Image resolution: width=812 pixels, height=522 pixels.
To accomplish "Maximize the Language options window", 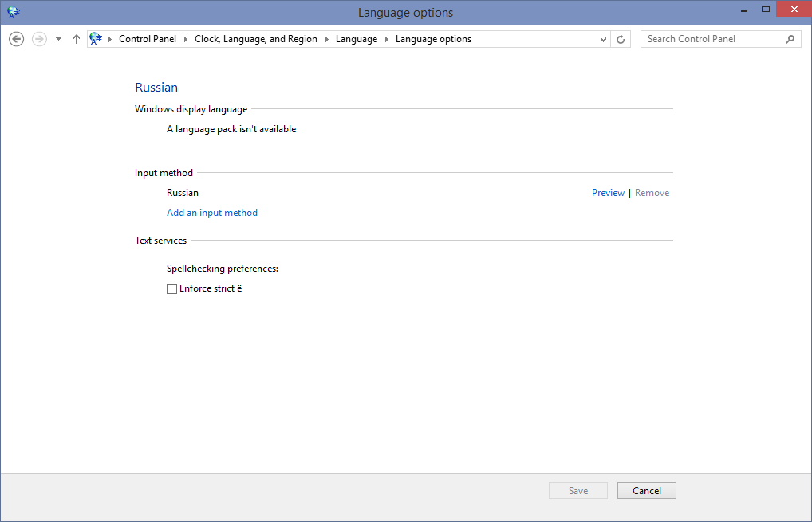I will coord(766,9).
